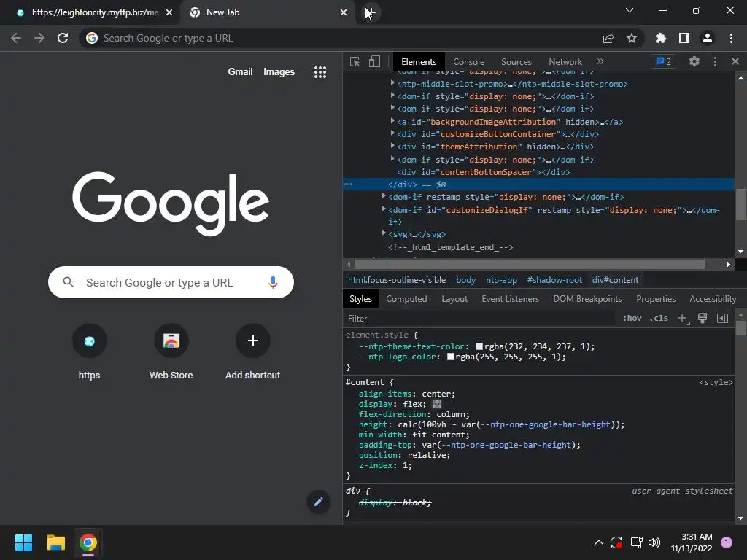Open the Google apps grid icon
Image resolution: width=747 pixels, height=560 pixels.
320,72
